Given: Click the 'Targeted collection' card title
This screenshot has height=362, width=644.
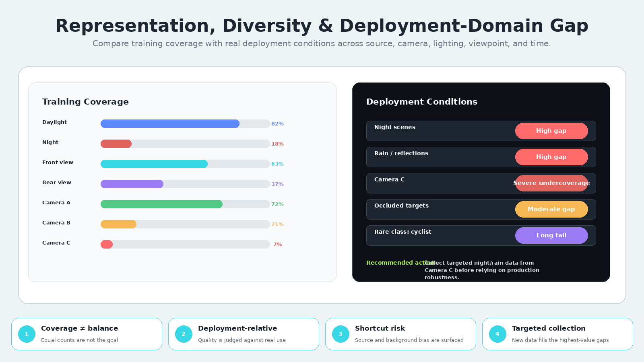Looking at the screenshot, I should 549,328.
